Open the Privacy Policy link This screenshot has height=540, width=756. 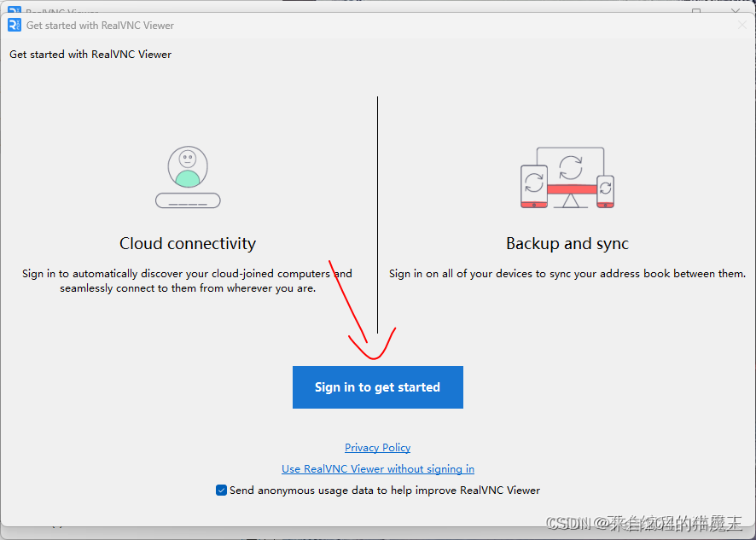click(x=377, y=447)
